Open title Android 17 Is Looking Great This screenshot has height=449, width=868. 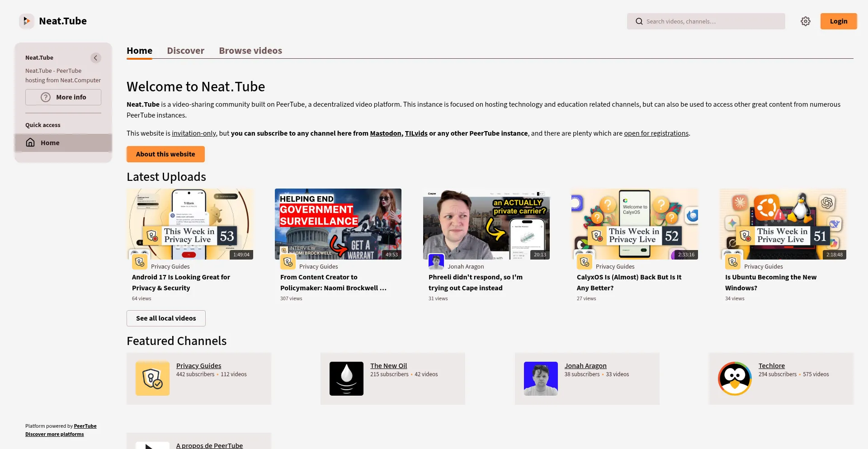(x=181, y=283)
